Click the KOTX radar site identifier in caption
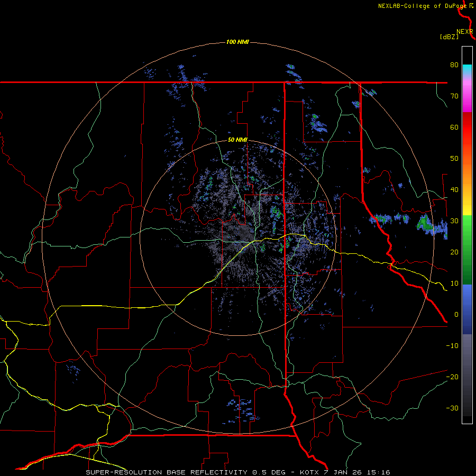 (309, 472)
